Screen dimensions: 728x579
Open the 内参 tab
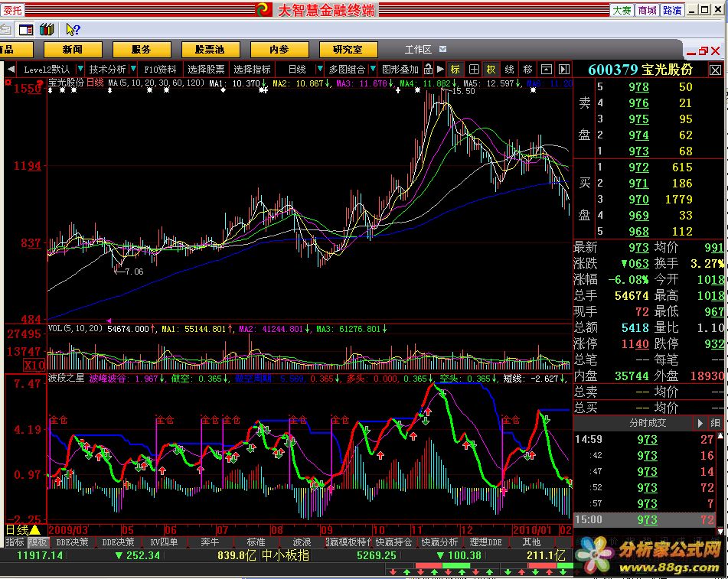click(x=279, y=50)
